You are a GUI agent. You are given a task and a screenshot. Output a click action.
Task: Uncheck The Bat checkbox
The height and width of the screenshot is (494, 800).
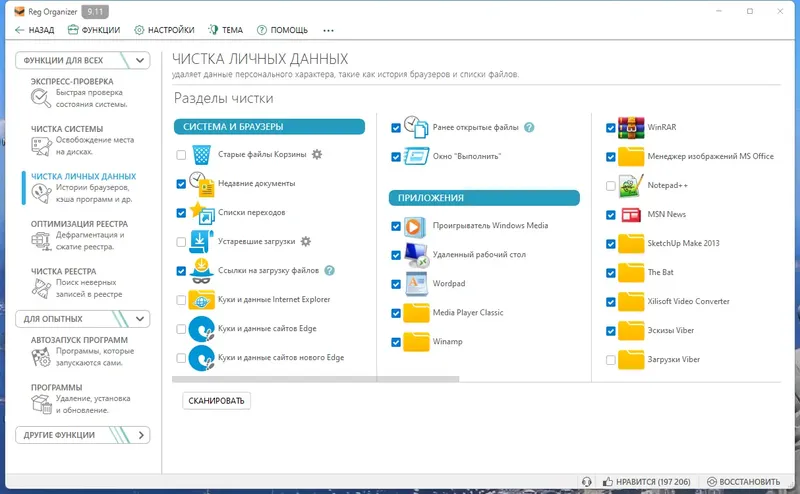point(611,273)
